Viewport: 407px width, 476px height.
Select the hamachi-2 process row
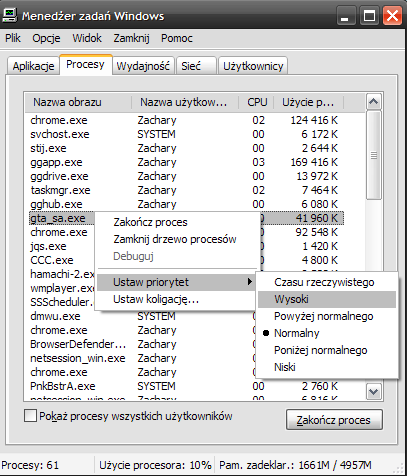click(x=62, y=274)
